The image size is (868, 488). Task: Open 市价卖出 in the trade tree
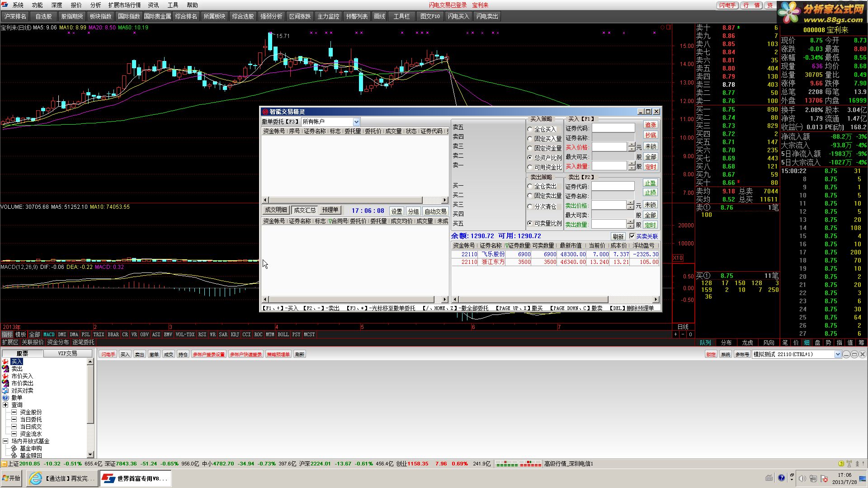click(22, 383)
